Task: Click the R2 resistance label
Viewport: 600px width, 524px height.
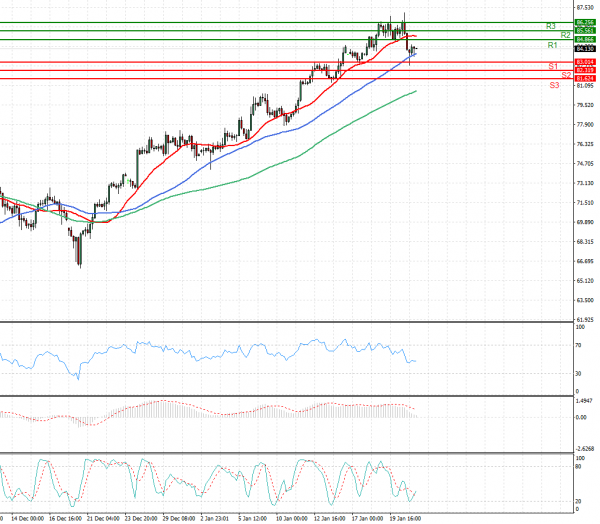Action: (566, 35)
